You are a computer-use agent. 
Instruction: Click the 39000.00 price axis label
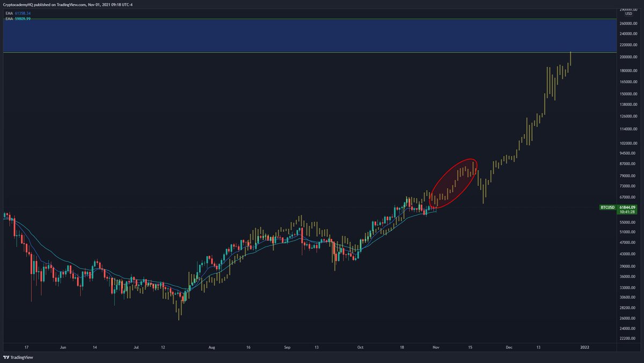click(x=628, y=266)
